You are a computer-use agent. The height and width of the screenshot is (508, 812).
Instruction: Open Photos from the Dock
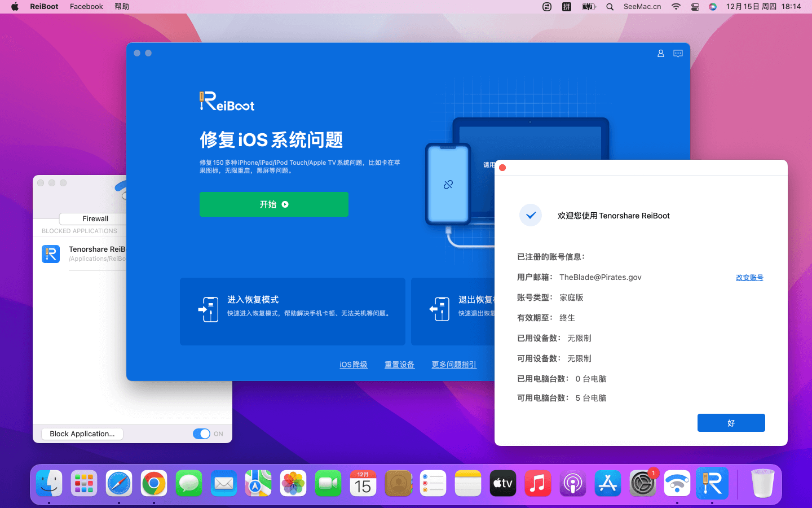293,484
